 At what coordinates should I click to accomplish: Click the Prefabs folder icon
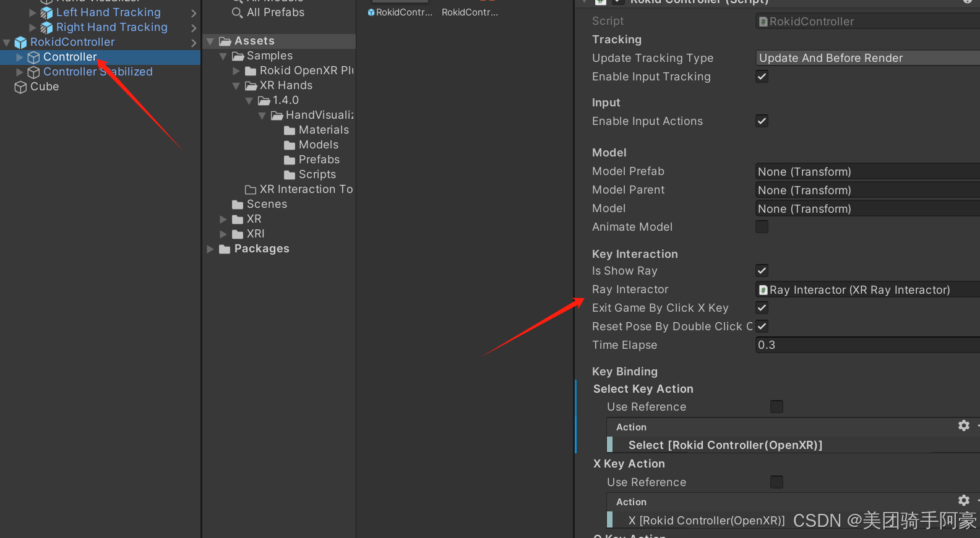point(290,160)
